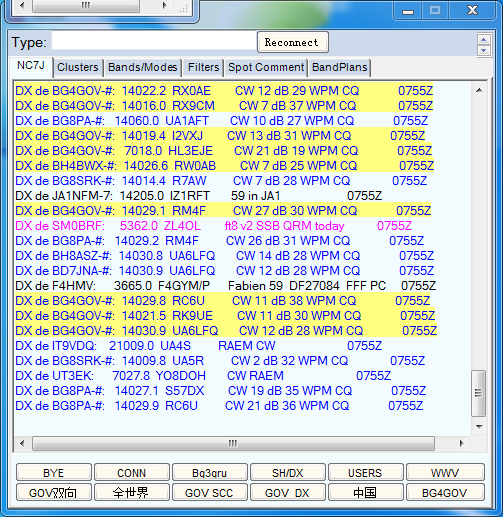This screenshot has height=517, width=503.
Task: Click the horizontal scrollbar left arrow
Action: click(x=22, y=443)
